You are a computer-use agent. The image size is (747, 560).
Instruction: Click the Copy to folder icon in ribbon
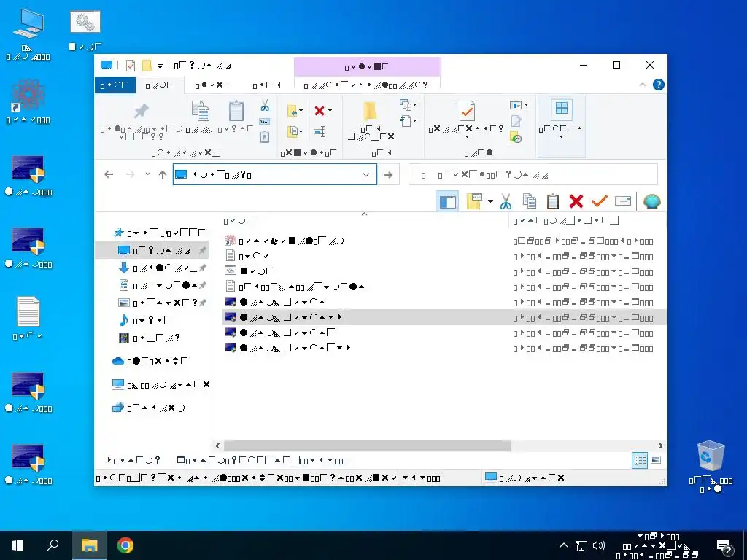[293, 131]
